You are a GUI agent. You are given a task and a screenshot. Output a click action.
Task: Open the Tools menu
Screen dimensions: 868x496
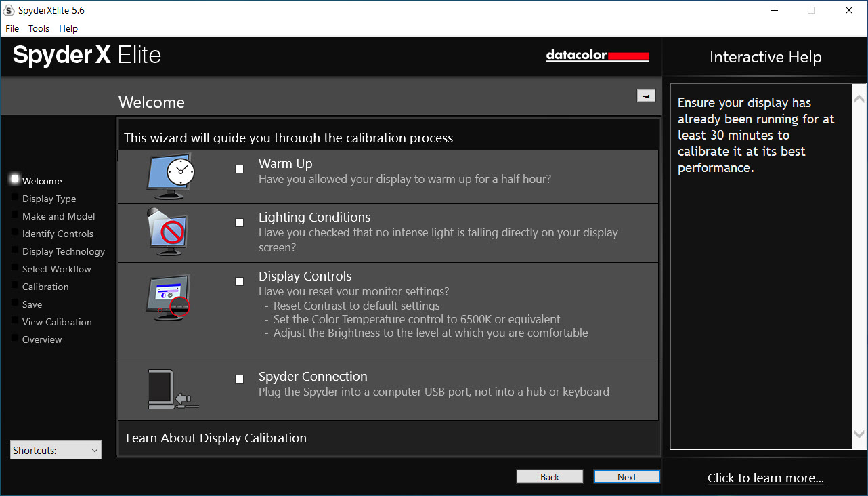[39, 28]
